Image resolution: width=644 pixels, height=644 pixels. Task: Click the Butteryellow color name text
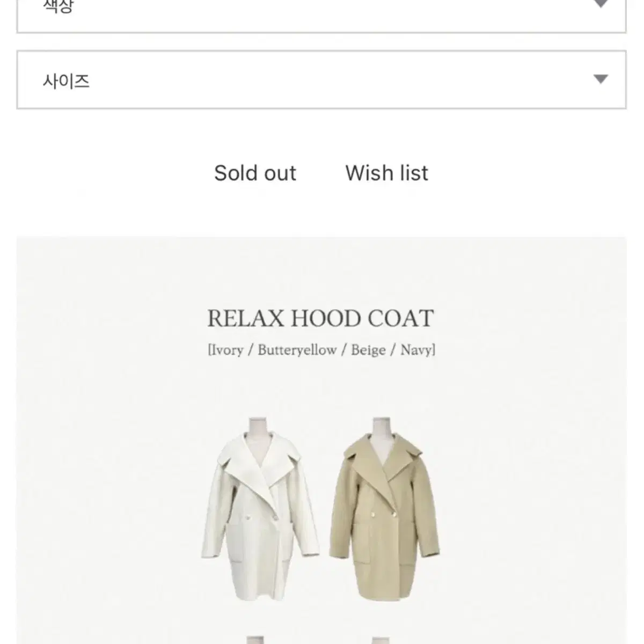pos(297,350)
